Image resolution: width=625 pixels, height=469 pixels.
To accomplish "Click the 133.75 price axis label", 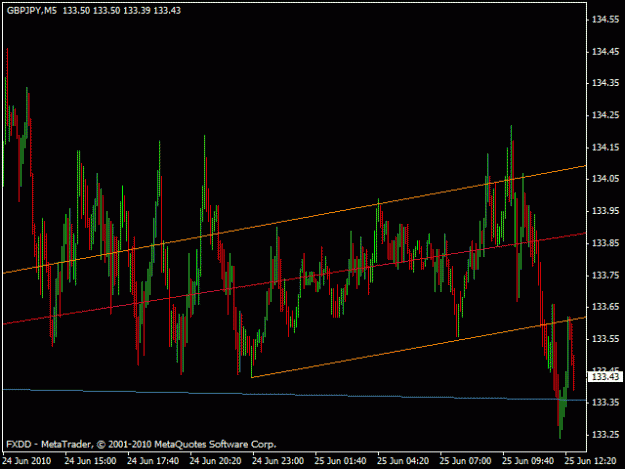I will click(x=605, y=275).
